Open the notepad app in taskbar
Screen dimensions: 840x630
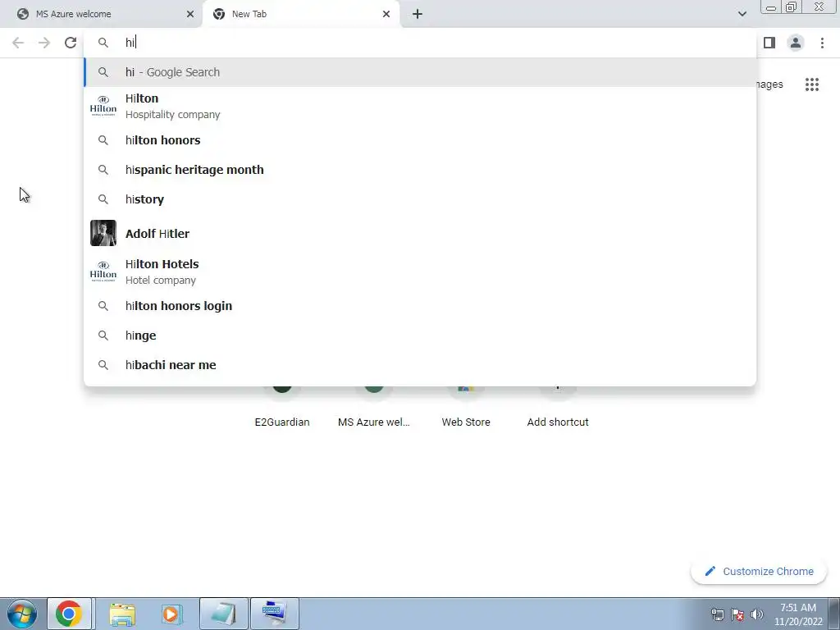tap(223, 614)
